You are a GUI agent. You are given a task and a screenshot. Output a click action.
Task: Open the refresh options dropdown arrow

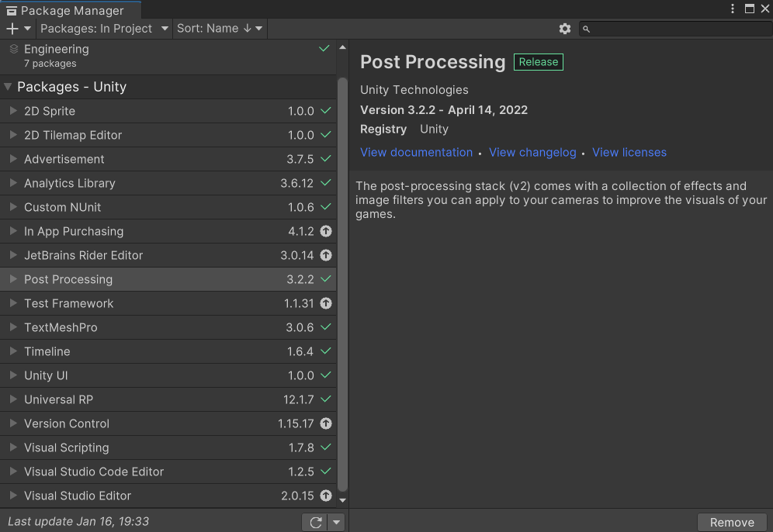[336, 522]
